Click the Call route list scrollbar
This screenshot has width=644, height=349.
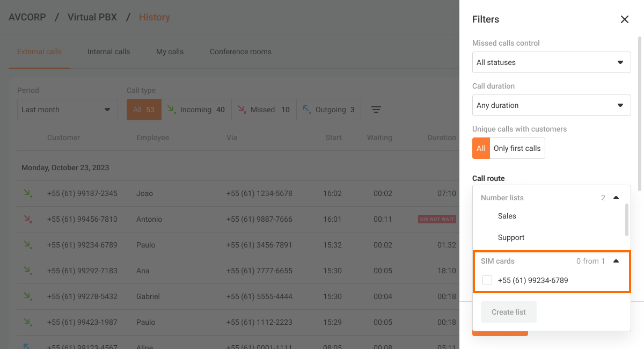click(x=627, y=220)
